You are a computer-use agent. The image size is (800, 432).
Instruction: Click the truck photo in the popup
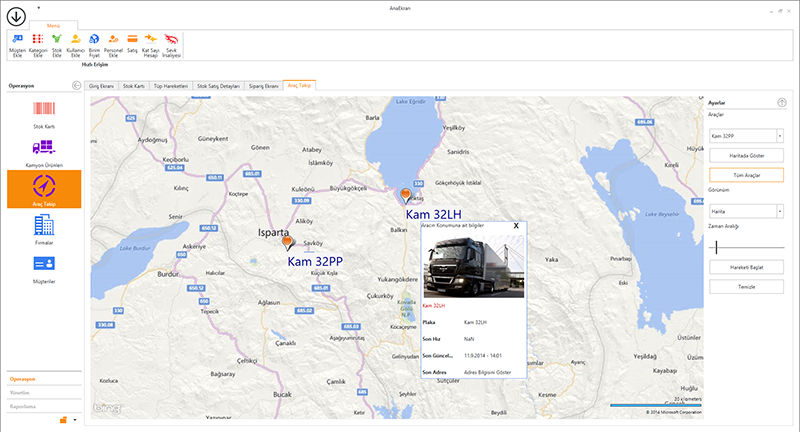474,266
